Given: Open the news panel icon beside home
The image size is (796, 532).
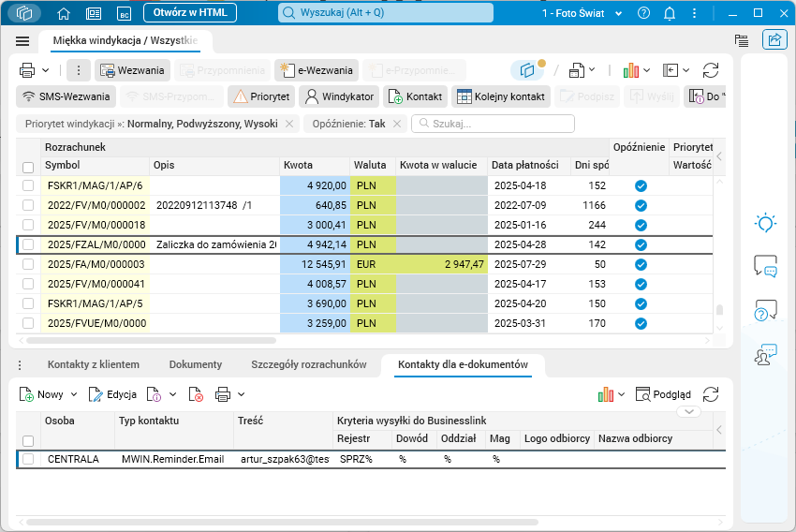Looking at the screenshot, I should [94, 14].
